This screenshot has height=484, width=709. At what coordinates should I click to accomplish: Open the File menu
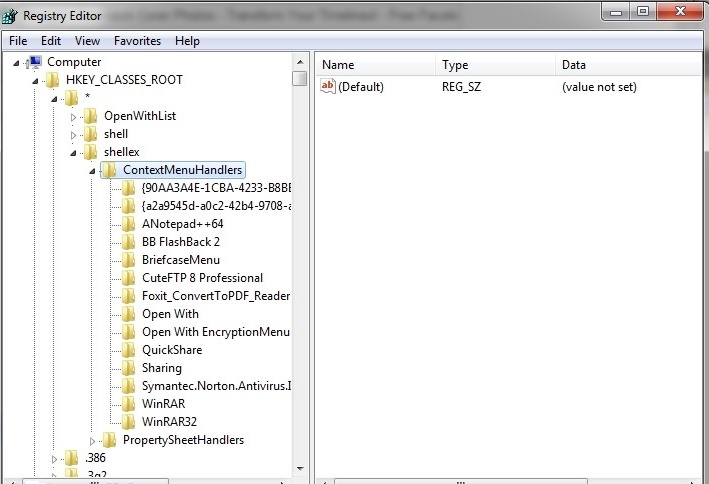(18, 41)
